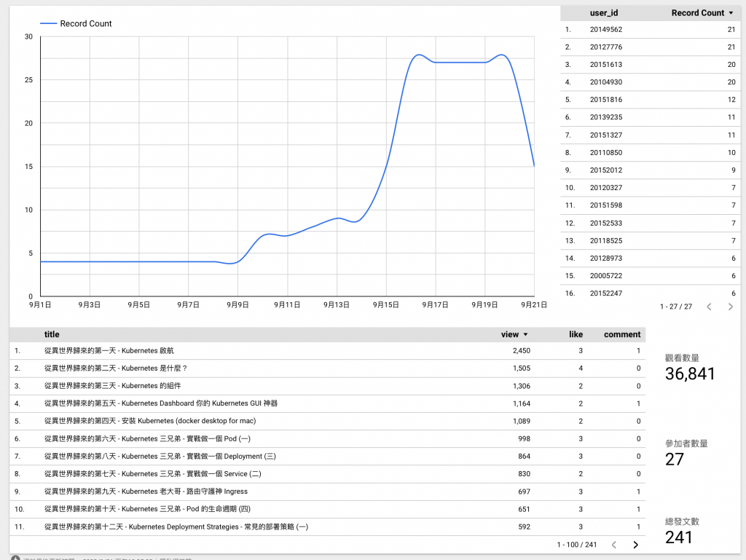This screenshot has width=746, height=560.
Task: Select the 觀看數量 scorecard value 36,841
Action: pos(690,374)
